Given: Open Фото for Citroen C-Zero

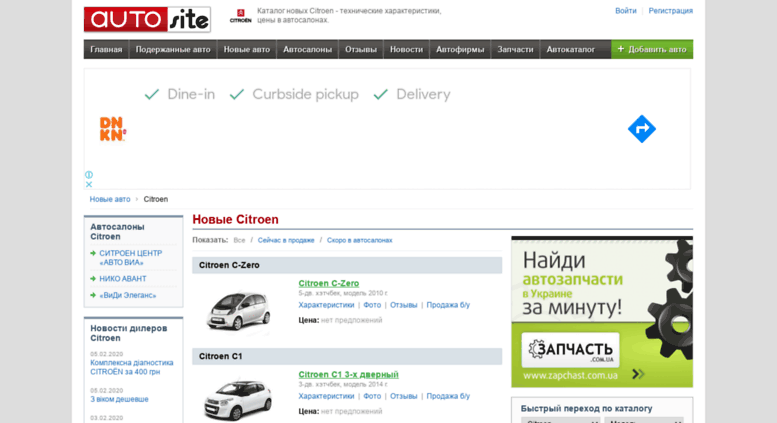Looking at the screenshot, I should point(372,305).
